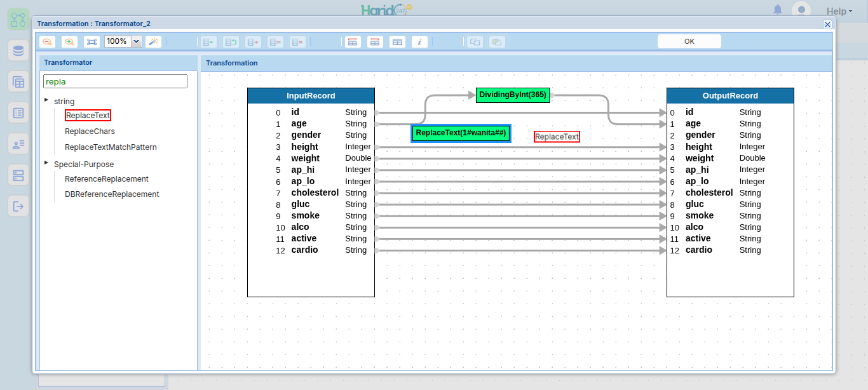Click the InputRecord header
Screen dimensions: 868x390
311,96
